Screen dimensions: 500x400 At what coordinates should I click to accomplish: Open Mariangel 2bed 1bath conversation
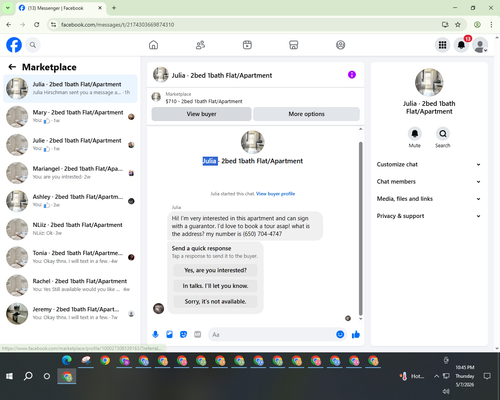click(70, 173)
